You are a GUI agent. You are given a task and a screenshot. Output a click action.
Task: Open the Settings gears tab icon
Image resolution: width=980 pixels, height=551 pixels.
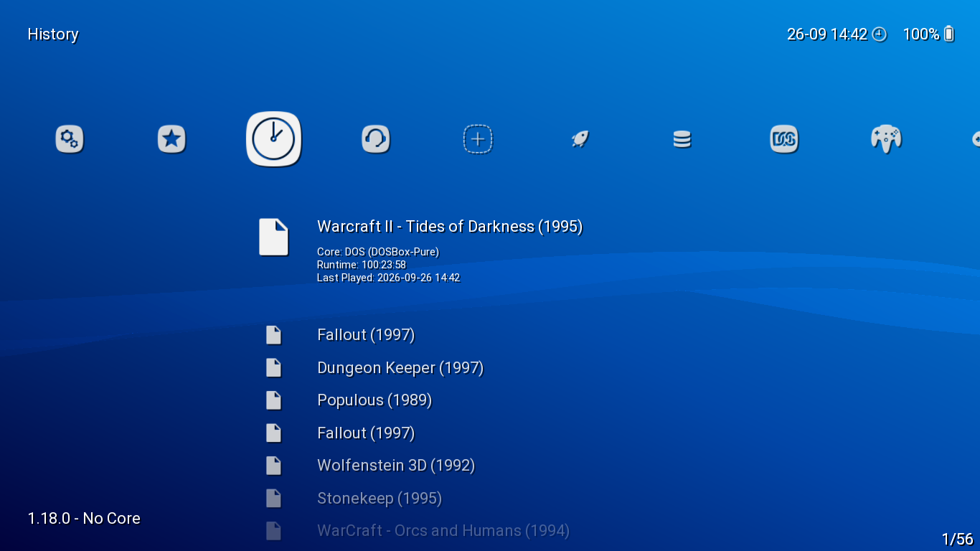pos(70,138)
